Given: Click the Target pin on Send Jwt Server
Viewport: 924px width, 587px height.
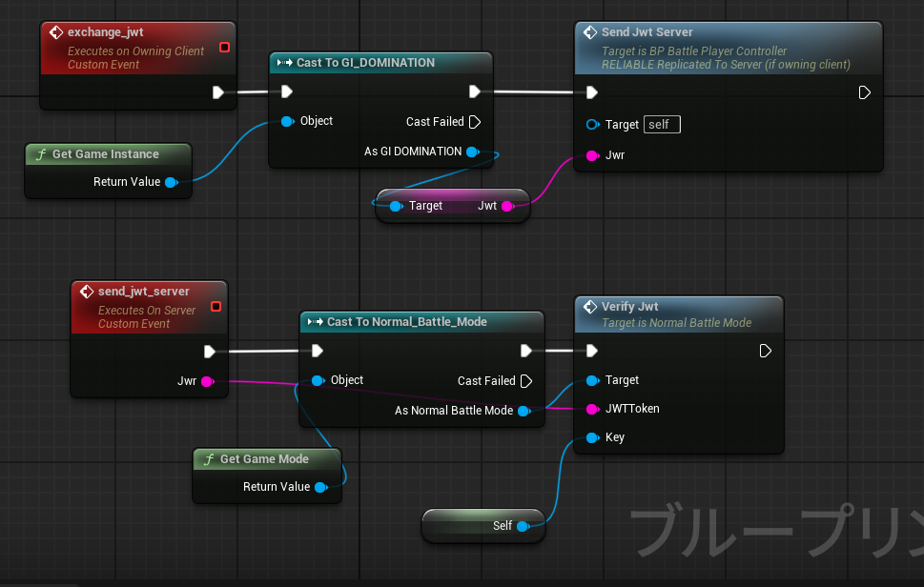Looking at the screenshot, I should pyautogui.click(x=592, y=125).
